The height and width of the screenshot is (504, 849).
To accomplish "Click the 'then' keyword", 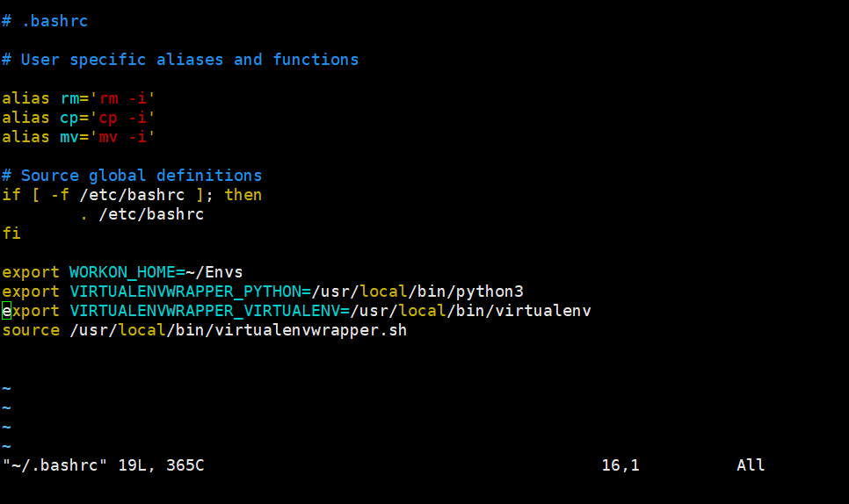I will pos(243,195).
